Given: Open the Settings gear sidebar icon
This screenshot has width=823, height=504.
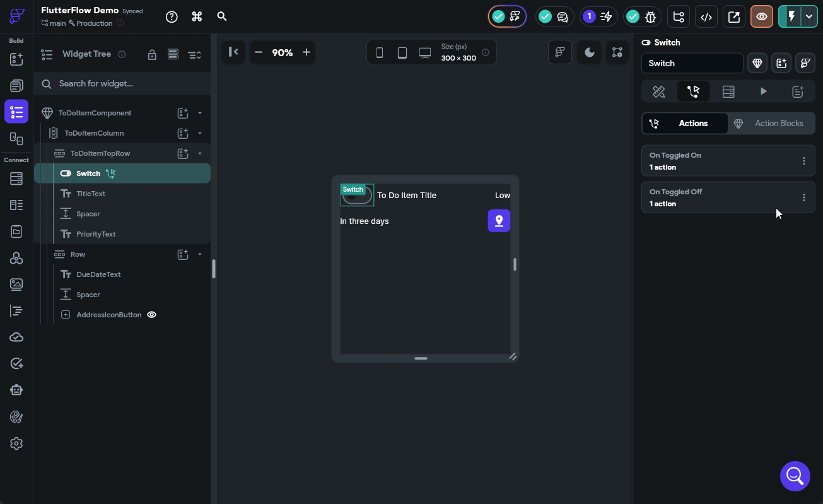Looking at the screenshot, I should click(16, 443).
